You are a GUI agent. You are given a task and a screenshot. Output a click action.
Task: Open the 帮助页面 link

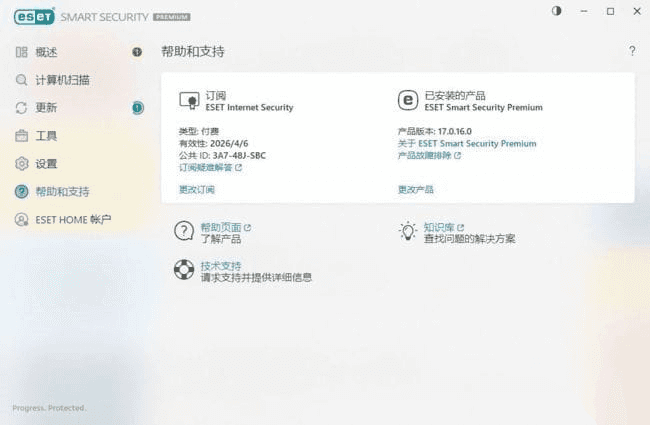[221, 227]
